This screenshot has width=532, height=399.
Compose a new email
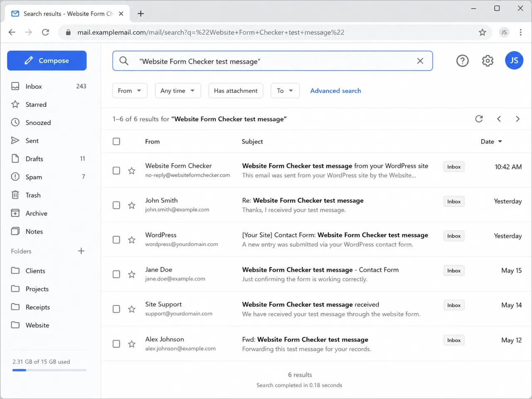pos(47,61)
